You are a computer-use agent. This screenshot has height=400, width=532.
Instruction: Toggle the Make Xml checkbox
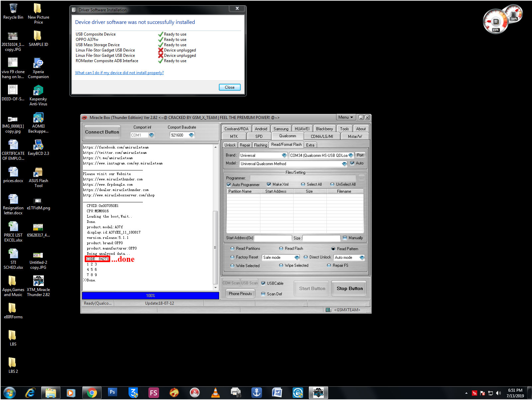(x=269, y=184)
